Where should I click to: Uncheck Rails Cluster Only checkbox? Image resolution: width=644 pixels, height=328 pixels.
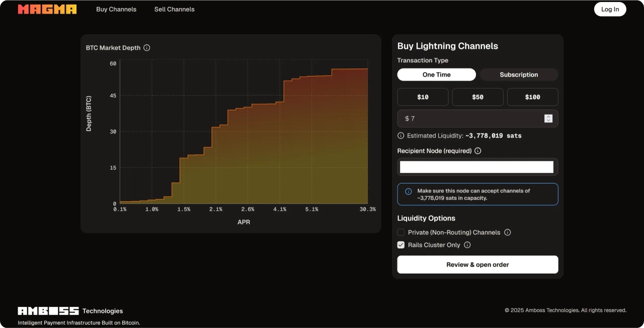[x=401, y=245]
